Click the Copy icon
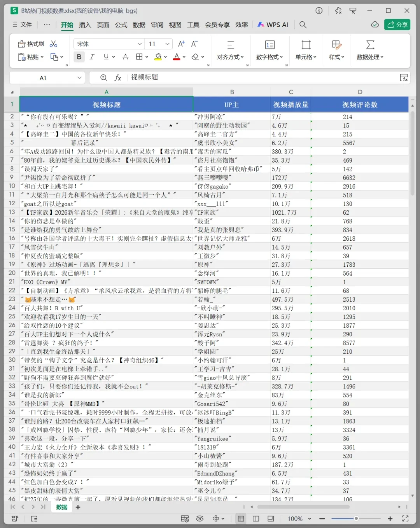Image resolution: width=420 pixels, height=528 pixels. [x=54, y=57]
